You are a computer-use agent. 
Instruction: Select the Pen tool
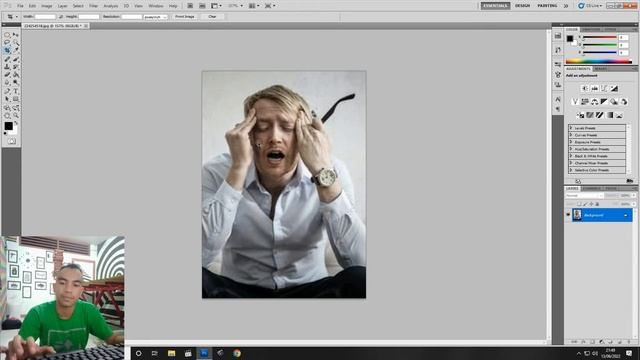pos(7,91)
